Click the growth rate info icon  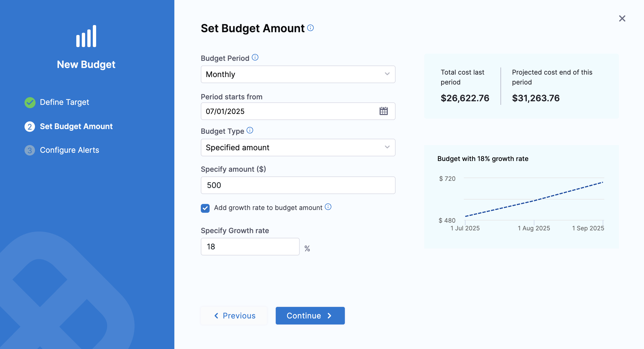point(328,207)
